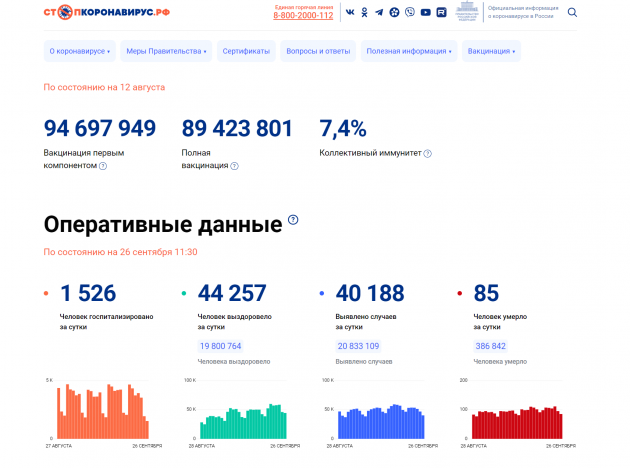The image size is (630, 468).
Task: Click help icon beside Оперативные данные heading
Action: 293,220
